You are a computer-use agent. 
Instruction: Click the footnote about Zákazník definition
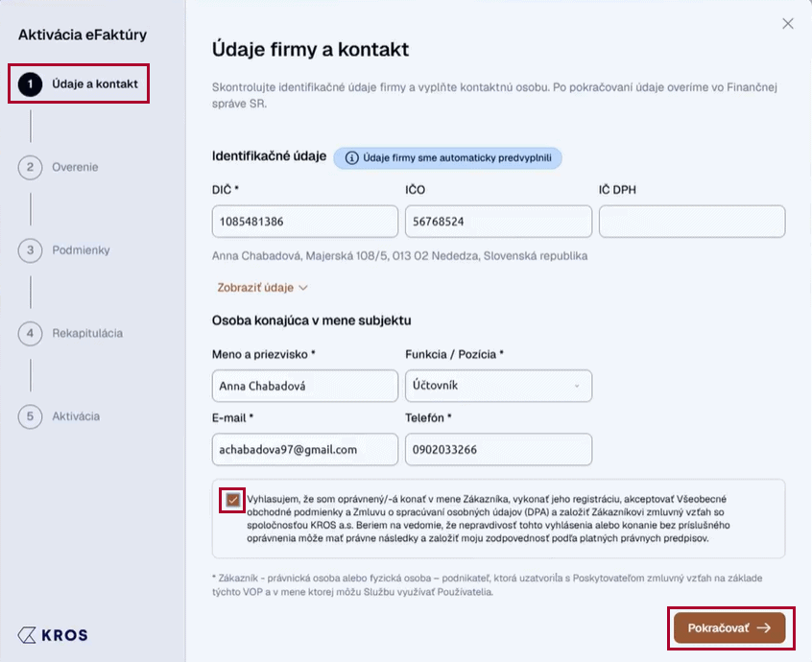(x=487, y=585)
